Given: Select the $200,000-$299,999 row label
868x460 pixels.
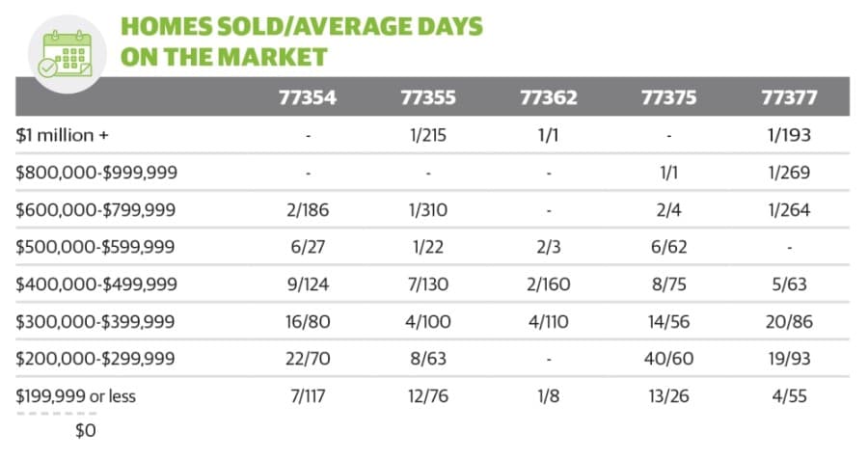Looking at the screenshot, I should (95, 359).
